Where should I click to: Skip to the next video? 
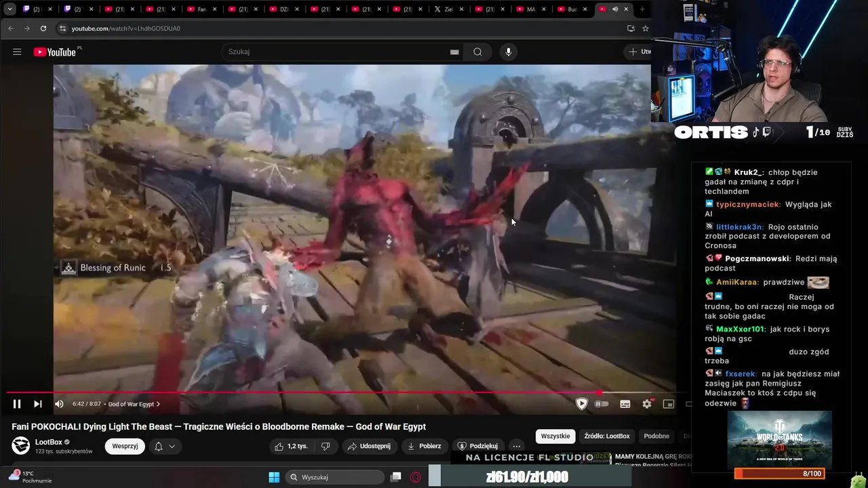(x=38, y=404)
